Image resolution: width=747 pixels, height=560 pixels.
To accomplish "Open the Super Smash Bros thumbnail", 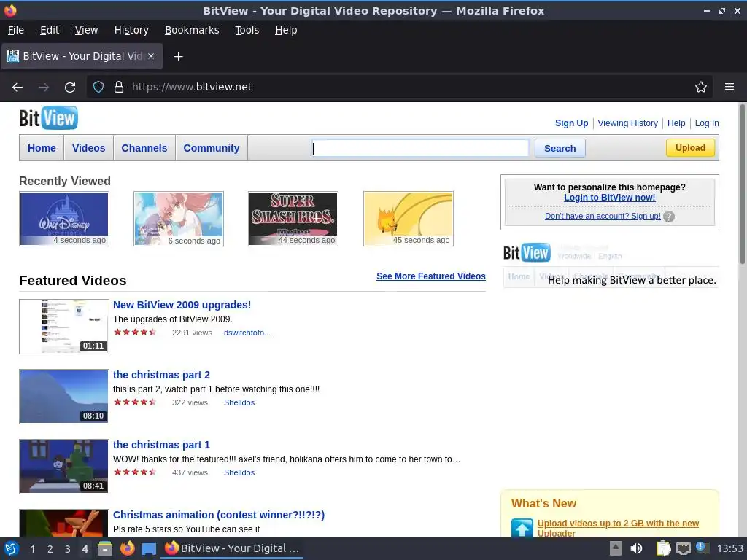I will point(293,219).
